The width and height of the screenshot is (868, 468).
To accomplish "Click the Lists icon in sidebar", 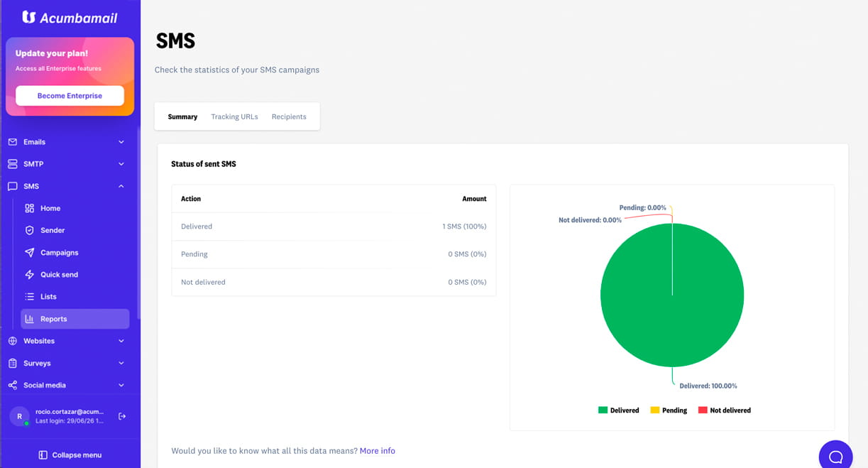I will click(x=29, y=296).
